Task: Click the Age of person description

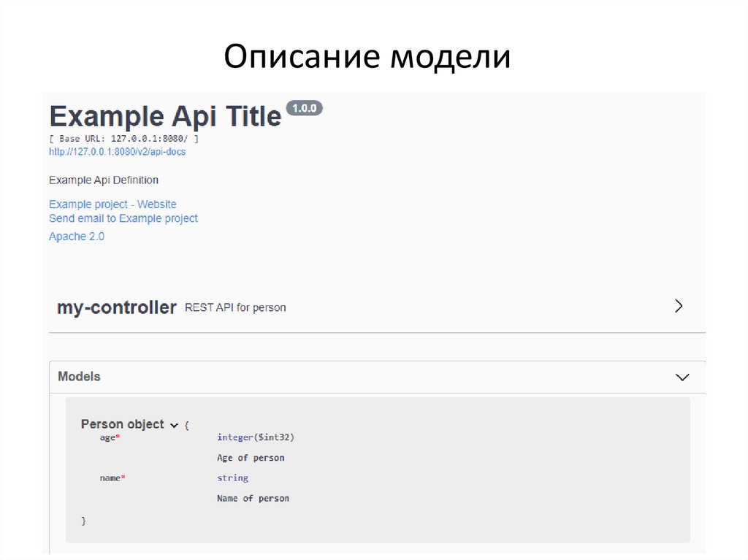Action: pyautogui.click(x=251, y=458)
